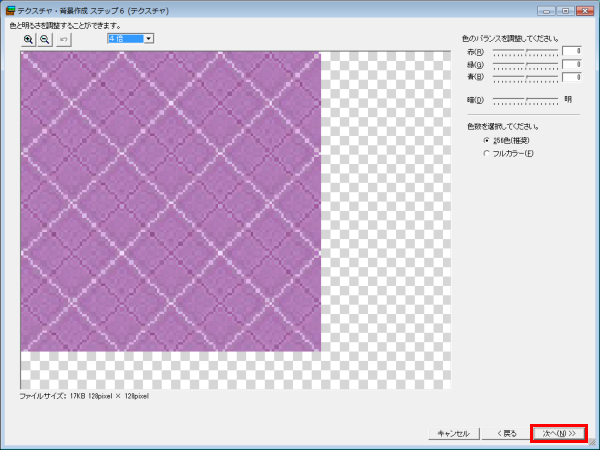Click the undo arrow icon
Viewport: 600px width, 450px height.
64,39
